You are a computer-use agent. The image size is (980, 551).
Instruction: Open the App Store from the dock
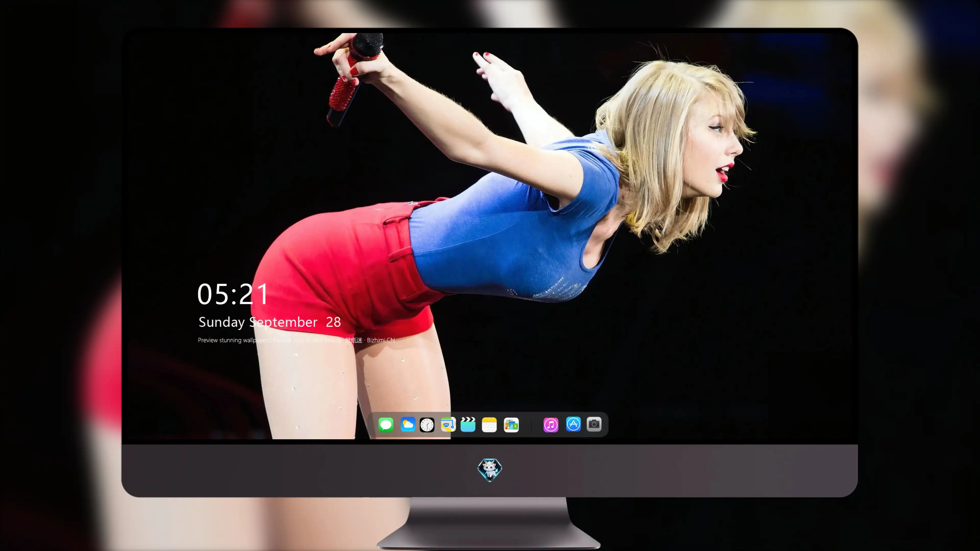coord(573,424)
